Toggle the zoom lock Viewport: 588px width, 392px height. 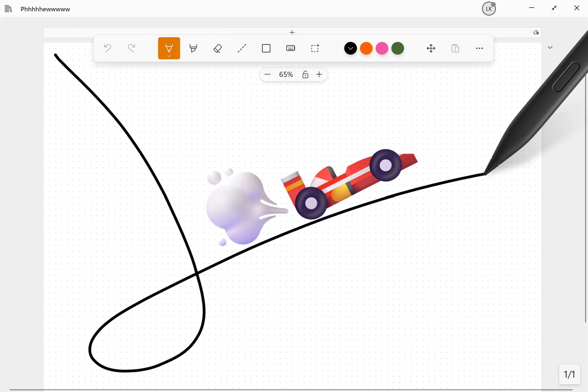pyautogui.click(x=305, y=74)
